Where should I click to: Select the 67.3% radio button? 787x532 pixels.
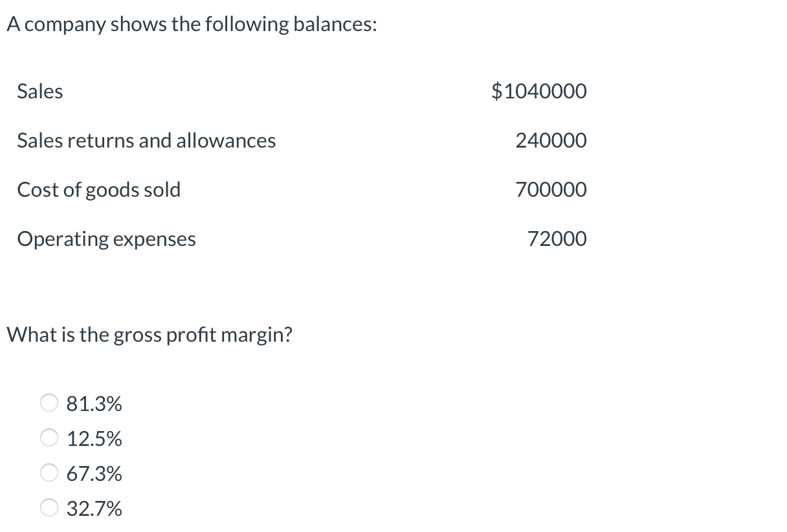[49, 473]
